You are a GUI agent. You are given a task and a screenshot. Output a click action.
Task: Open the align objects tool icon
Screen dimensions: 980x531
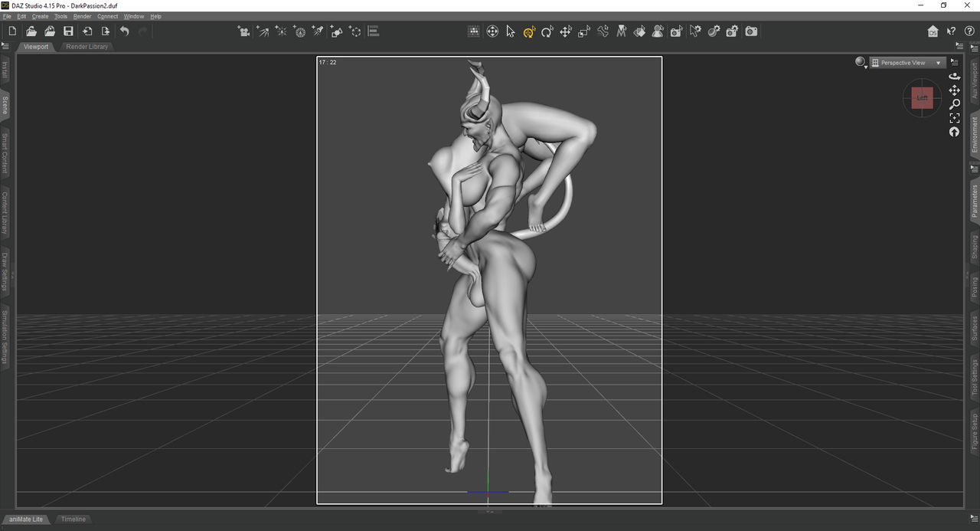pyautogui.click(x=374, y=31)
